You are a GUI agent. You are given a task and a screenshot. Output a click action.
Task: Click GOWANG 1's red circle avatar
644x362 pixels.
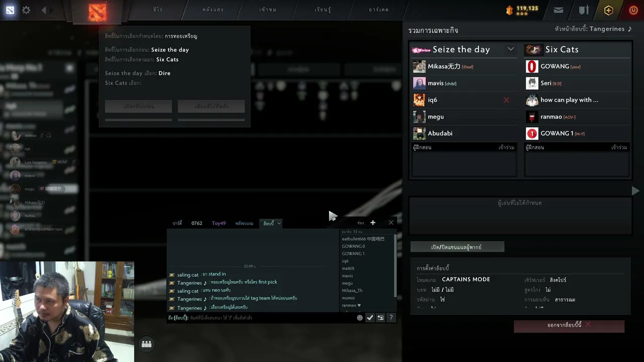coord(532,133)
